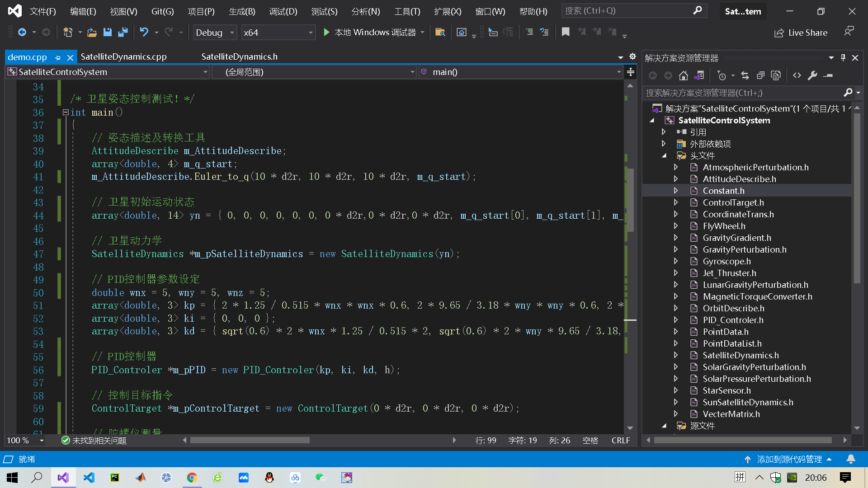Click the Redo toolbar icon
The image size is (868, 488).
coord(170,31)
